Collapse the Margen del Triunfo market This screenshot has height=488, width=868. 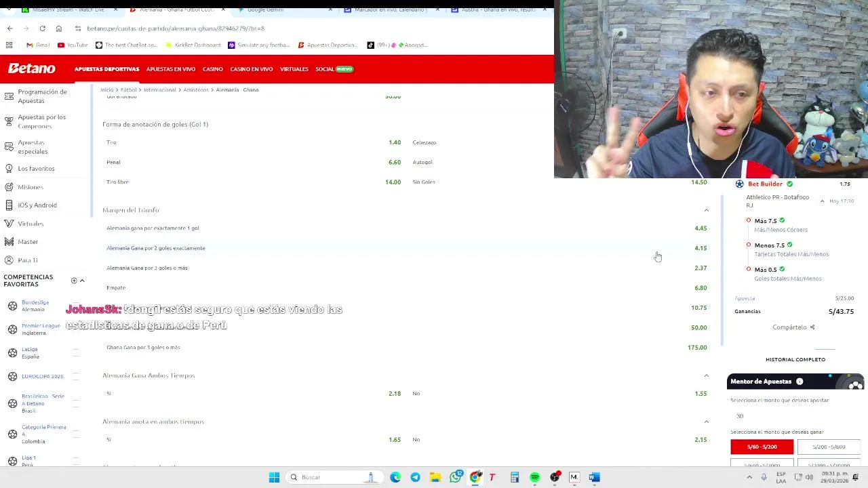click(x=706, y=210)
